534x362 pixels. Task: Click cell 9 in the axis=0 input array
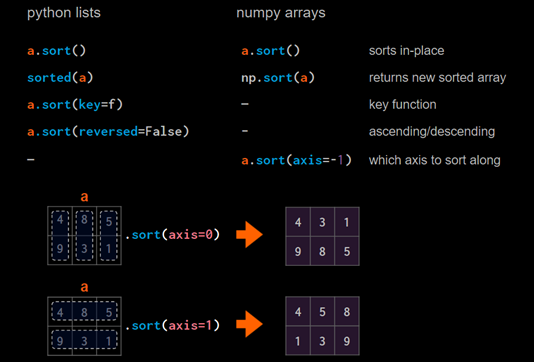coord(60,250)
